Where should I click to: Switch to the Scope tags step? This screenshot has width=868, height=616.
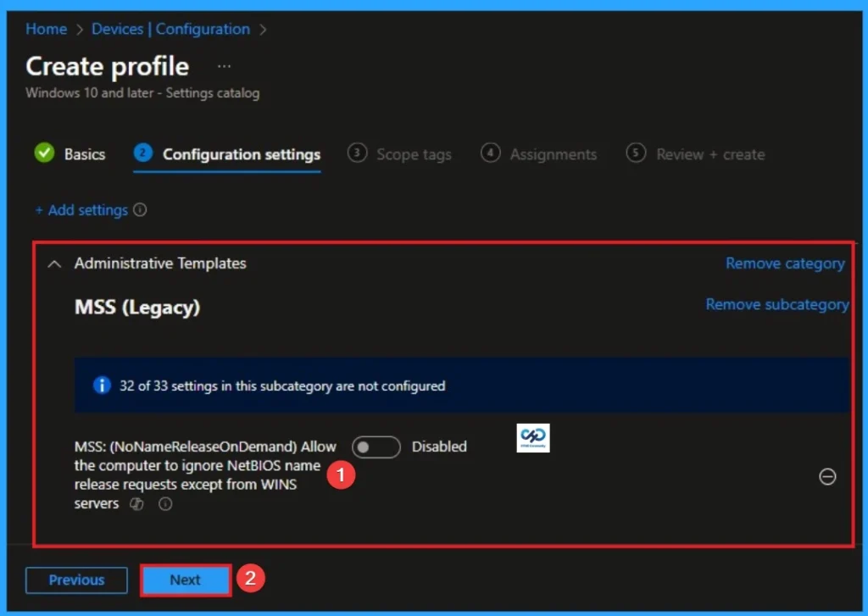coord(414,154)
